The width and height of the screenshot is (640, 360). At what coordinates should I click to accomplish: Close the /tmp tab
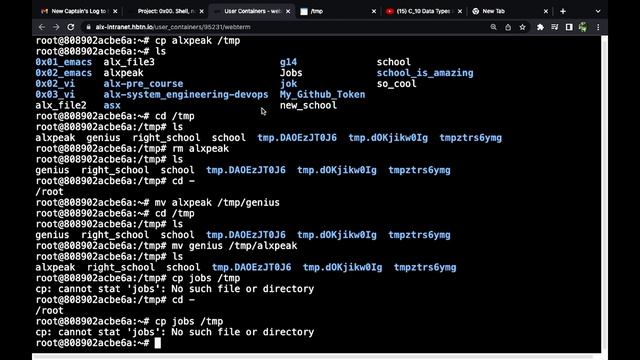point(373,11)
